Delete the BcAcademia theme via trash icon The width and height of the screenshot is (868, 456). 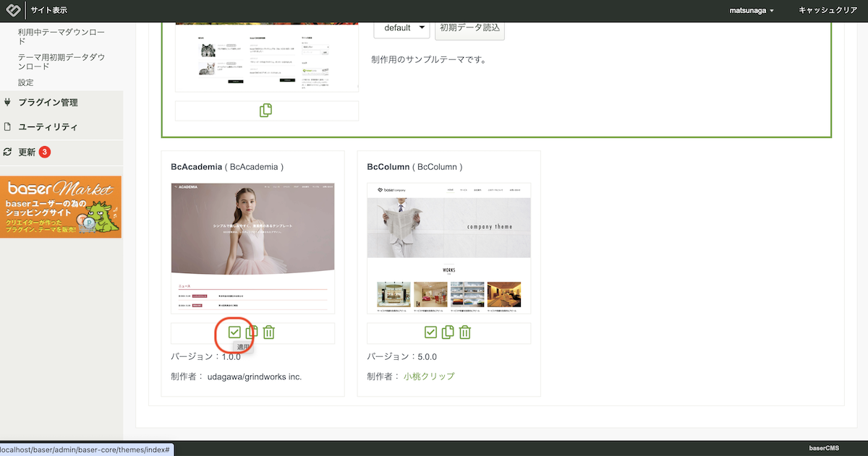(x=268, y=332)
